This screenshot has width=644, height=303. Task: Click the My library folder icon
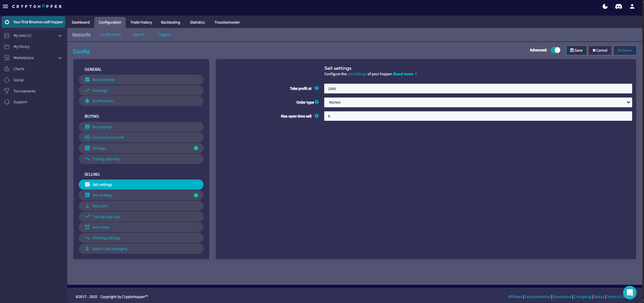click(x=7, y=47)
